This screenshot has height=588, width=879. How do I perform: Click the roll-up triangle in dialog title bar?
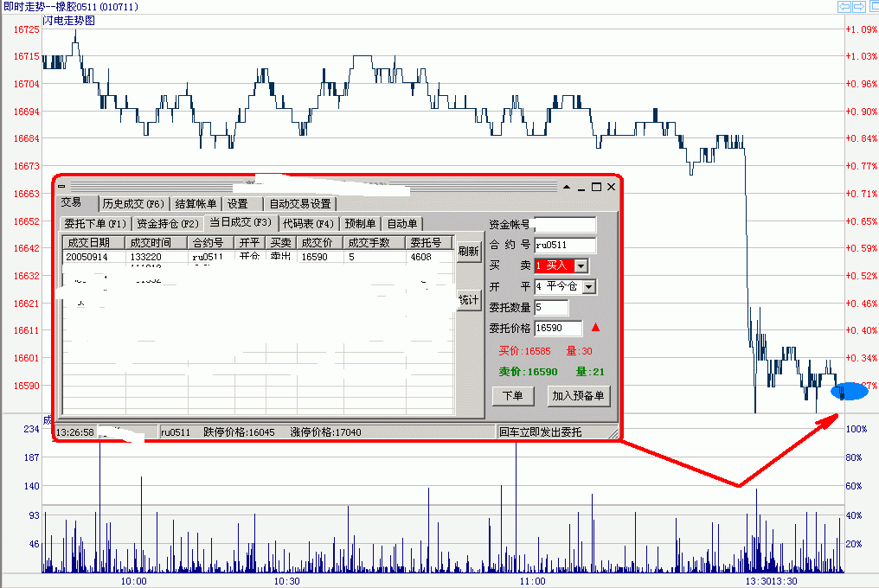click(x=567, y=187)
